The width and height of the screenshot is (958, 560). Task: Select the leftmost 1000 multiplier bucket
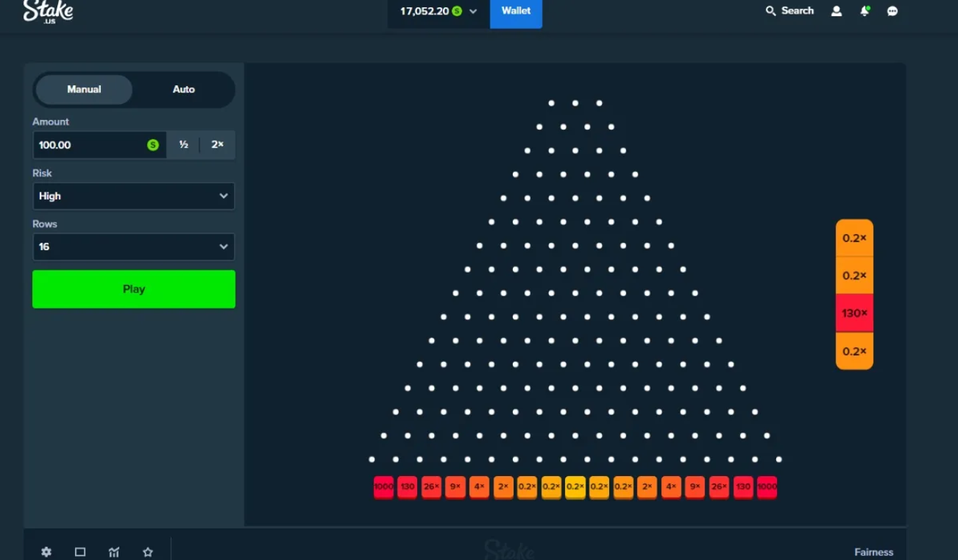[383, 487]
